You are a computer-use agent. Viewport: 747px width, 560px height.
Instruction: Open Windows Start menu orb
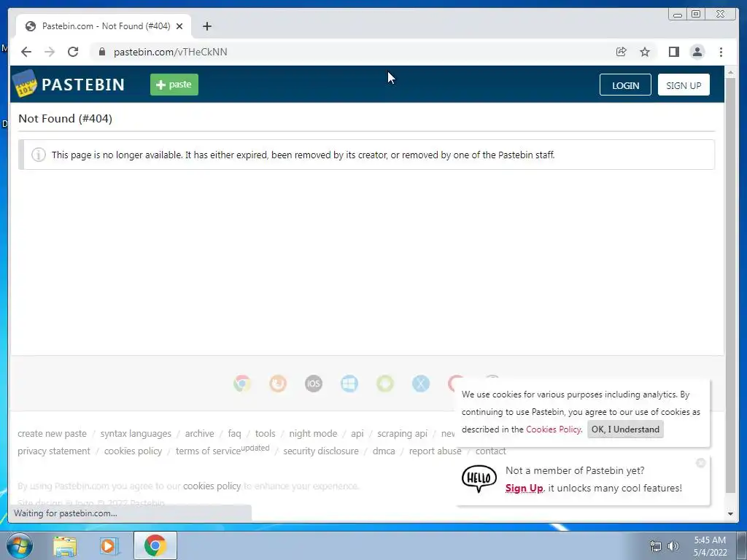20,545
